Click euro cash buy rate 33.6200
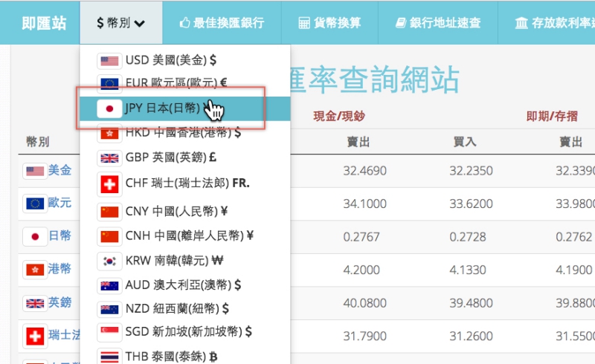 click(x=471, y=204)
